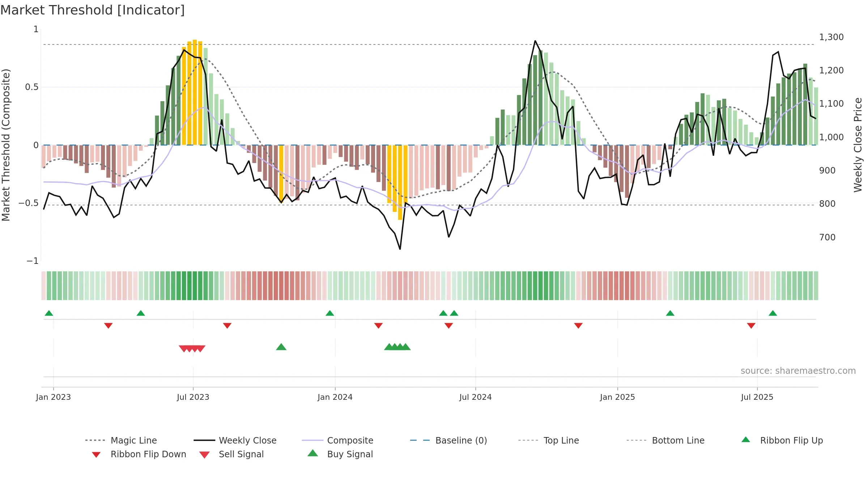
Task: Click the 0.5 left axis tick label
Action: pyautogui.click(x=32, y=87)
